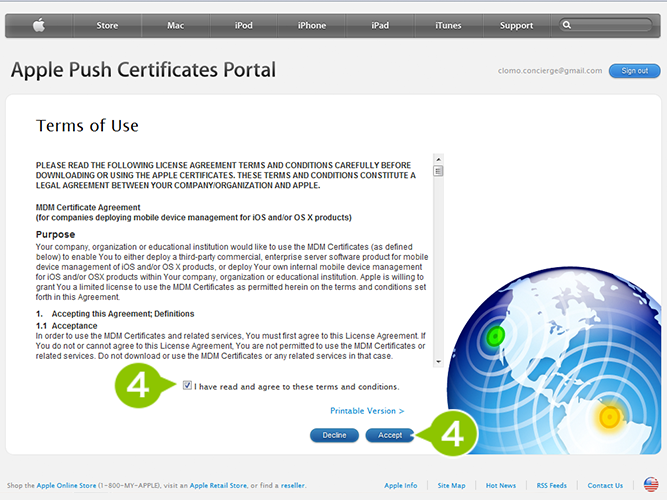Viewport: 667px width, 500px height.
Task: Click the MDM Certificate Agreement text
Action: coord(88,207)
